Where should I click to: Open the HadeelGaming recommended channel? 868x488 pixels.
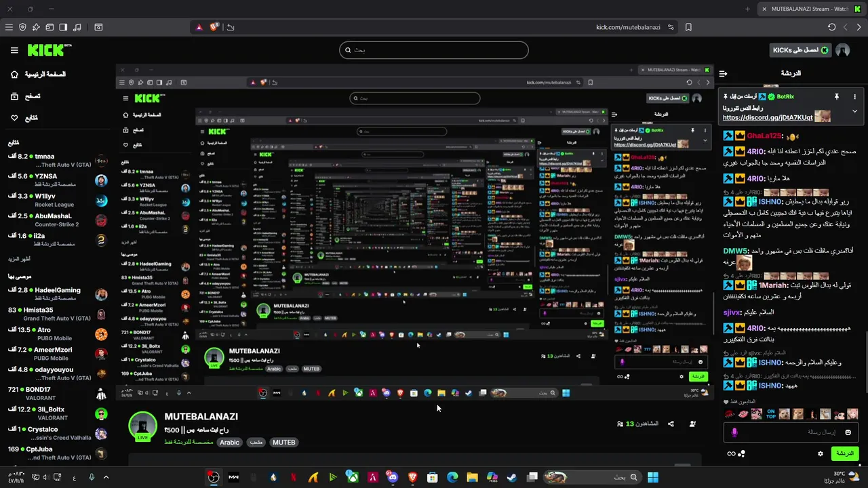pyautogui.click(x=58, y=293)
